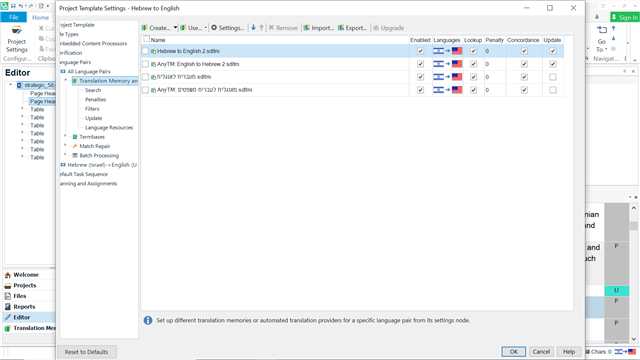Confirm settings with OK button
The width and height of the screenshot is (640, 360).
coord(513,351)
